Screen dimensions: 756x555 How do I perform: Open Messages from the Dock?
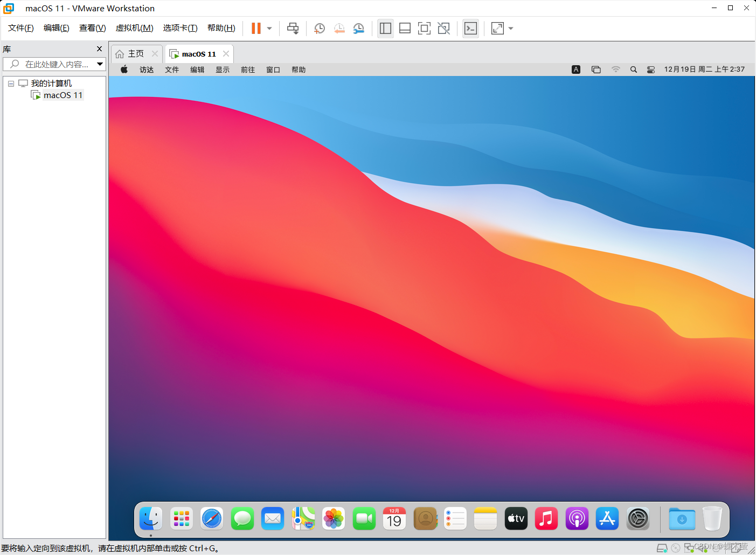click(242, 519)
